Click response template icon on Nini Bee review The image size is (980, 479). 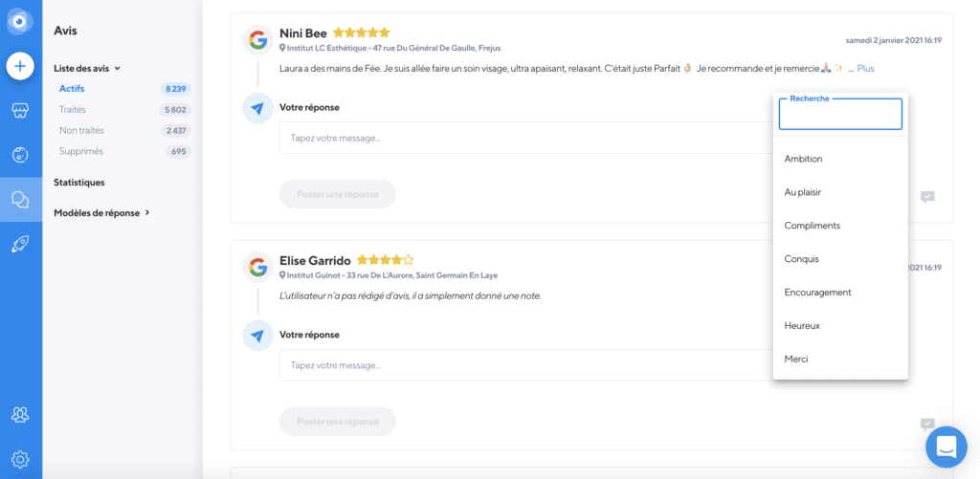(x=927, y=197)
